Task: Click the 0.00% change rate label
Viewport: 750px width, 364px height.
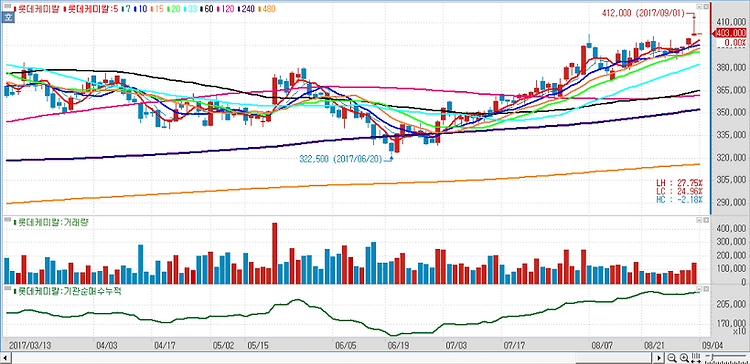Action: coord(736,43)
